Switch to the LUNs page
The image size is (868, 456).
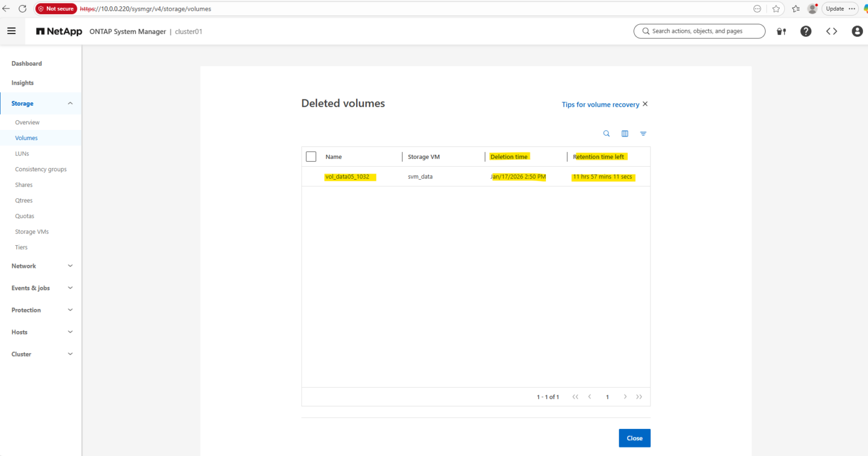click(x=22, y=153)
